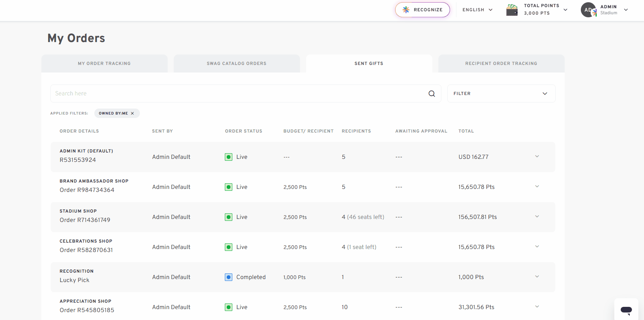Screen dimensions: 644x320
Task: Switch to My Order Tracking tab
Action: (105, 63)
